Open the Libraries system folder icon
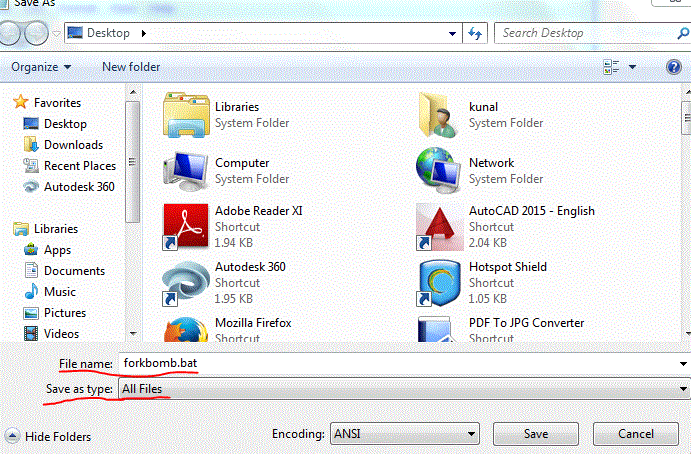 pos(186,115)
